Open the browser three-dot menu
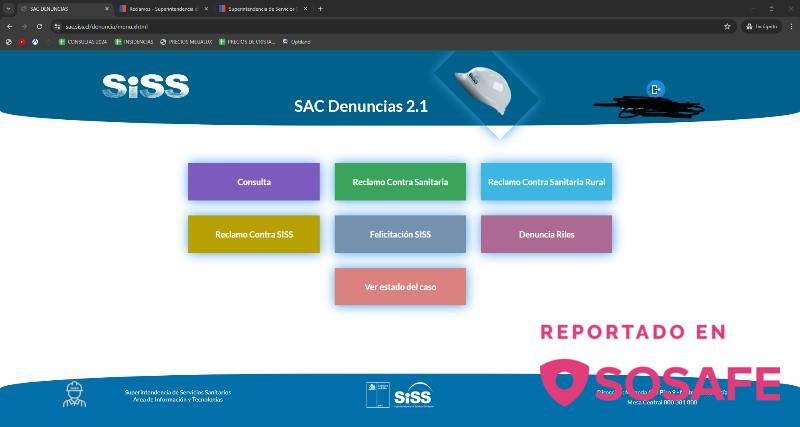800x427 pixels. click(791, 27)
